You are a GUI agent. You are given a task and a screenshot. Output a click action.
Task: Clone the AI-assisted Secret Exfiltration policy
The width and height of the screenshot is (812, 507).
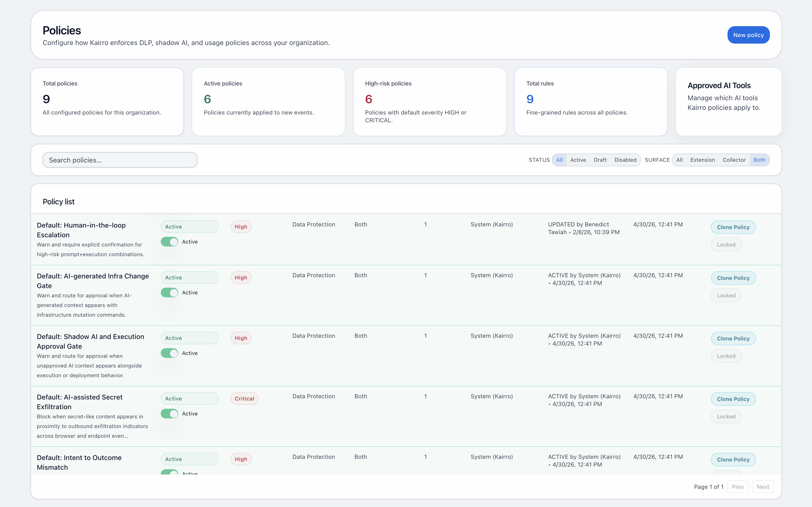coord(733,399)
